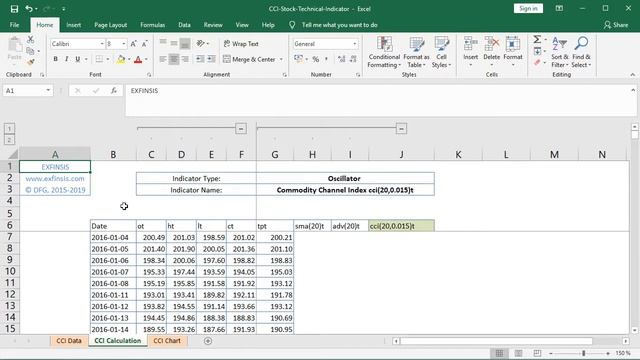Select Normal view in status bar

tap(499, 353)
